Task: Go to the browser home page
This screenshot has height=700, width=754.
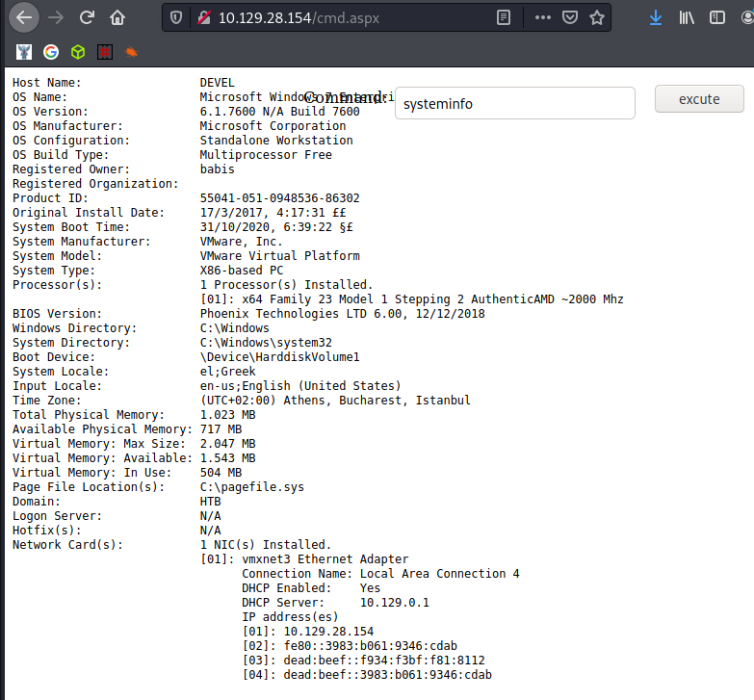Action: point(117,17)
